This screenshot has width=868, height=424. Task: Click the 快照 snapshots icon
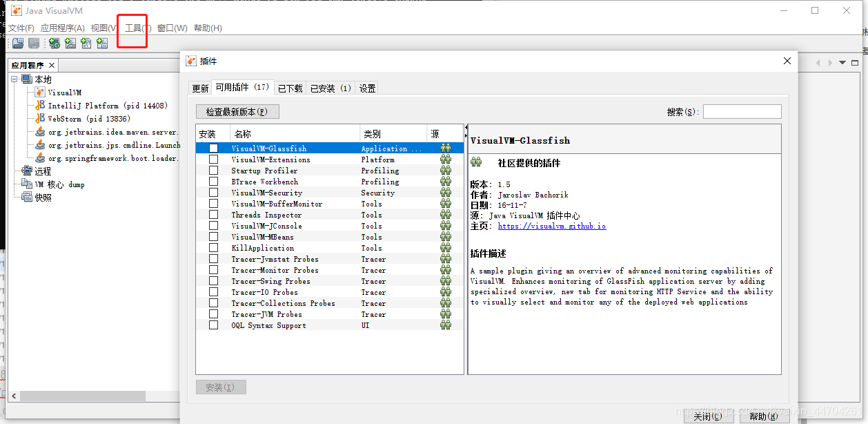27,197
